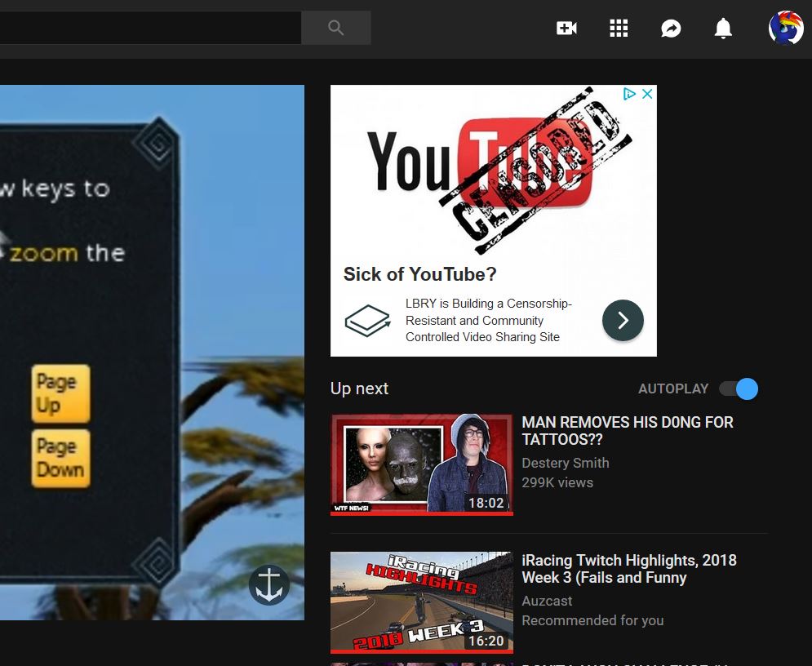The width and height of the screenshot is (812, 666).
Task: Click the AUTOPLAY label
Action: pyautogui.click(x=673, y=389)
